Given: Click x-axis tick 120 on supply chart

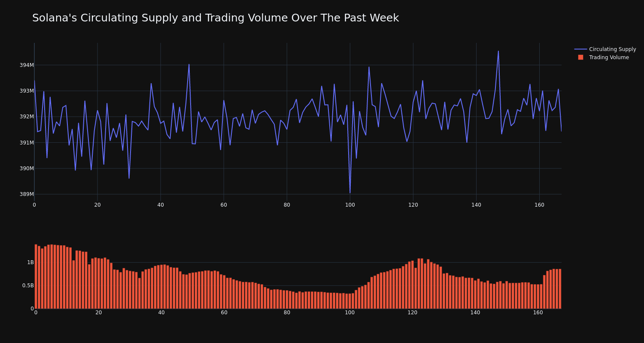Looking at the screenshot, I should click(x=413, y=205).
